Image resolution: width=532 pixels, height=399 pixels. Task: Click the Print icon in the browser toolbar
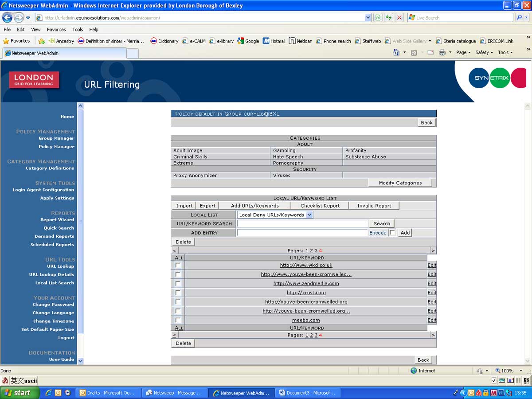coord(443,52)
